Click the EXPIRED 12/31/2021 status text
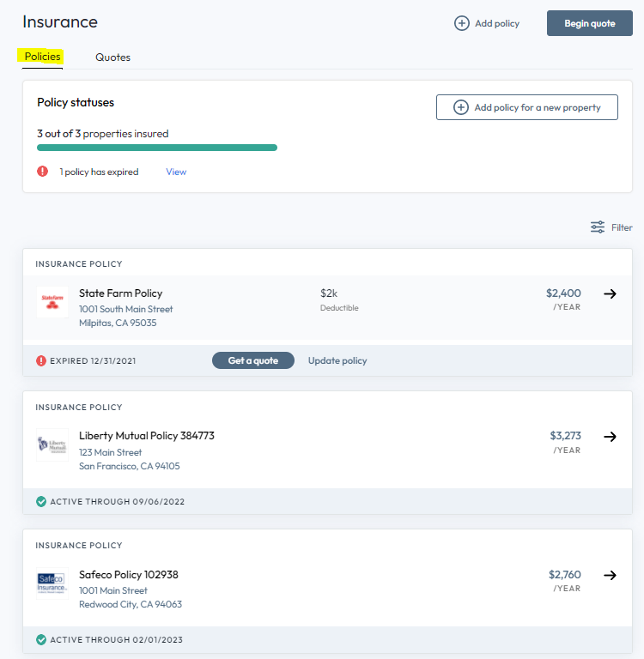The image size is (644, 659). [93, 361]
